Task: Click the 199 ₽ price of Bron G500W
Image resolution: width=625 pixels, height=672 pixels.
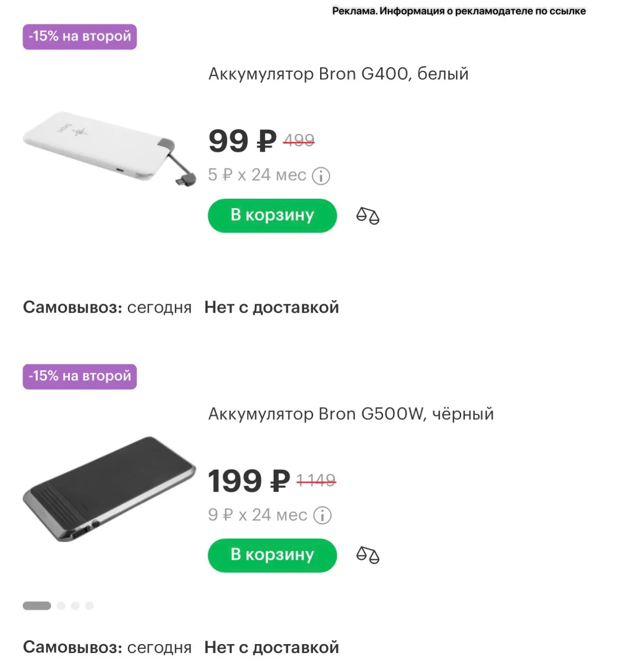Action: pos(249,481)
